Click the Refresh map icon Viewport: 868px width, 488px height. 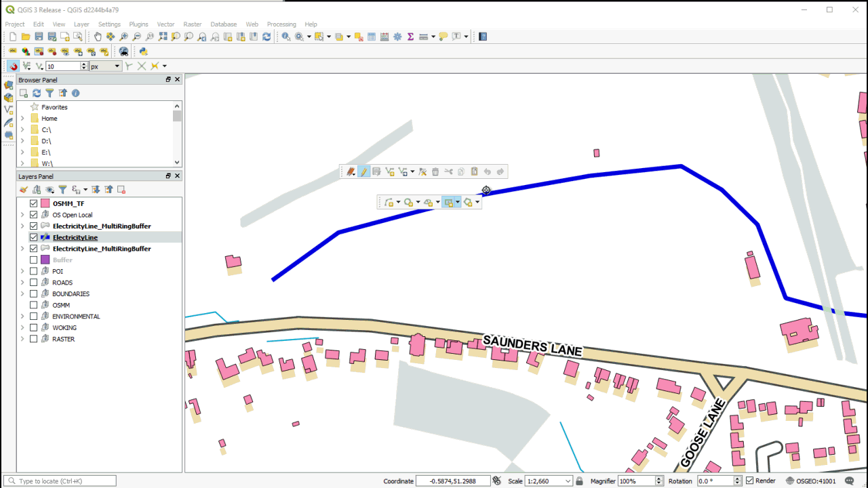tap(267, 37)
